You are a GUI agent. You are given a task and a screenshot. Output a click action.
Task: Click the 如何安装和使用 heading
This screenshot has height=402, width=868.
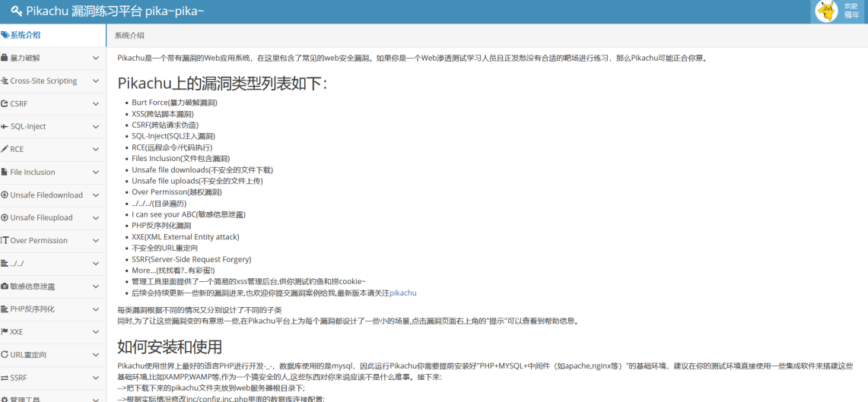[x=170, y=347]
